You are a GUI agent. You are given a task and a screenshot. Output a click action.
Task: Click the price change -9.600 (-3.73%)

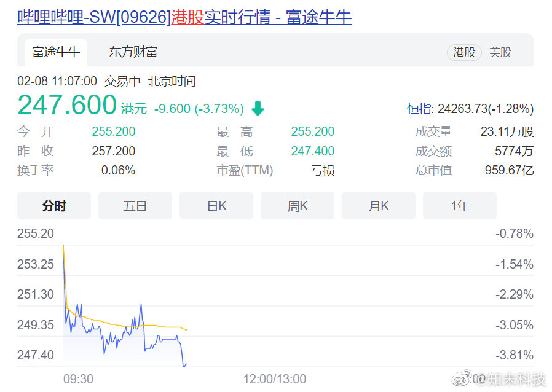pos(199,109)
